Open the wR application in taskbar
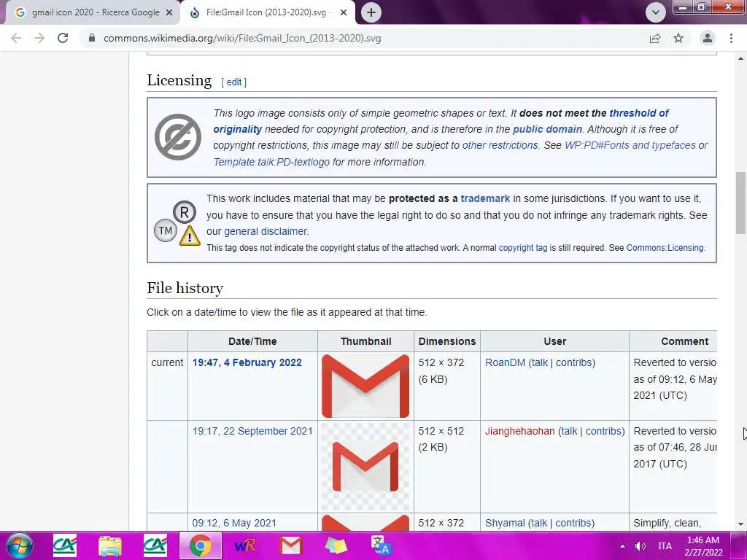Screen dimensions: 747x560 click(245, 545)
